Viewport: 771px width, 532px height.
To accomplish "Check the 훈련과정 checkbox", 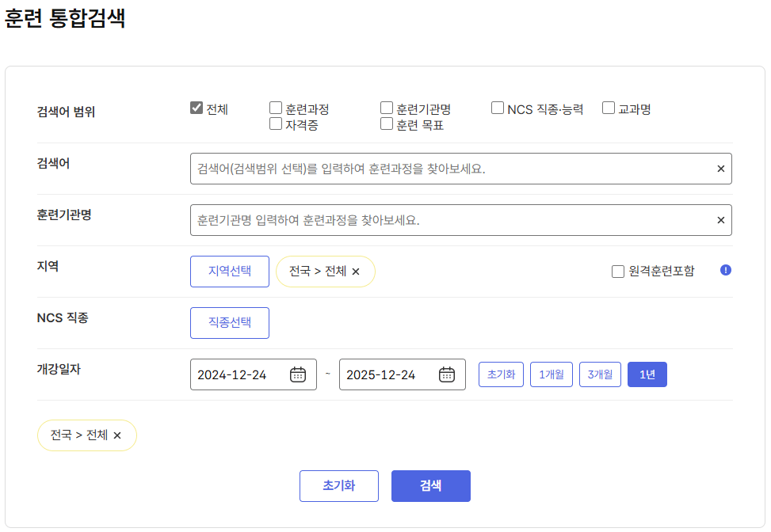I will coord(275,107).
